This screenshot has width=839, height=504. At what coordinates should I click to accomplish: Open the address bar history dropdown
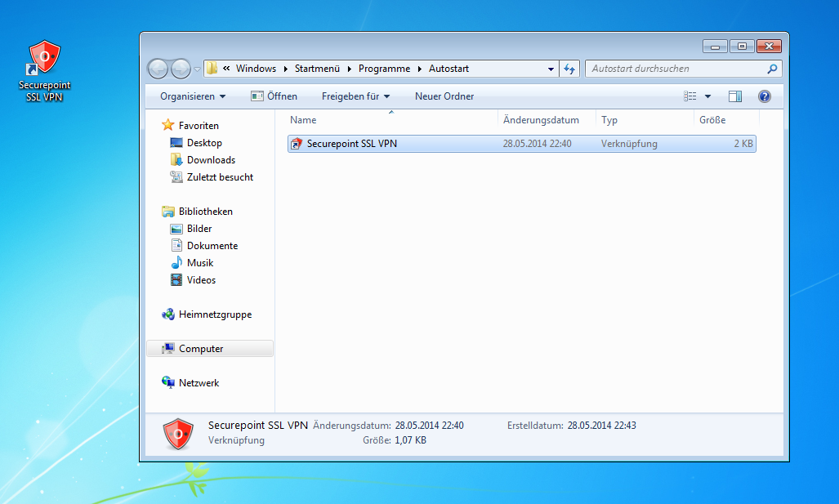551,69
